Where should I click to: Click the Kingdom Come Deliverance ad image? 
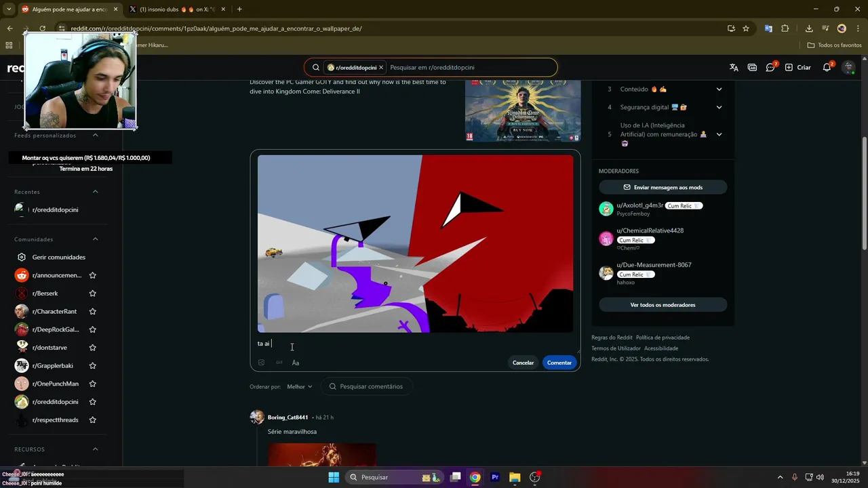click(x=523, y=110)
